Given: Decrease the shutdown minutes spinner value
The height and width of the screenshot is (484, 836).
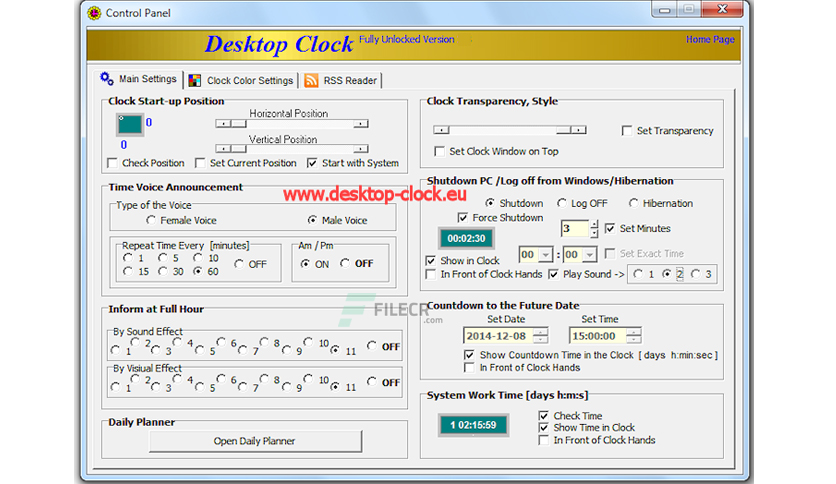Looking at the screenshot, I should click(x=594, y=233).
